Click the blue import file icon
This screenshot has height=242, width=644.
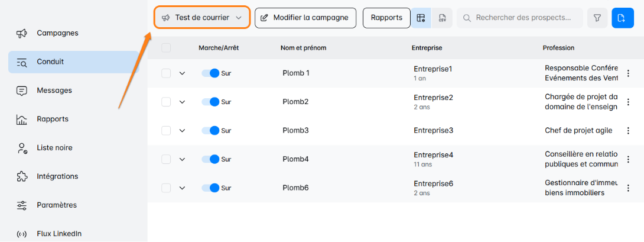point(621,18)
